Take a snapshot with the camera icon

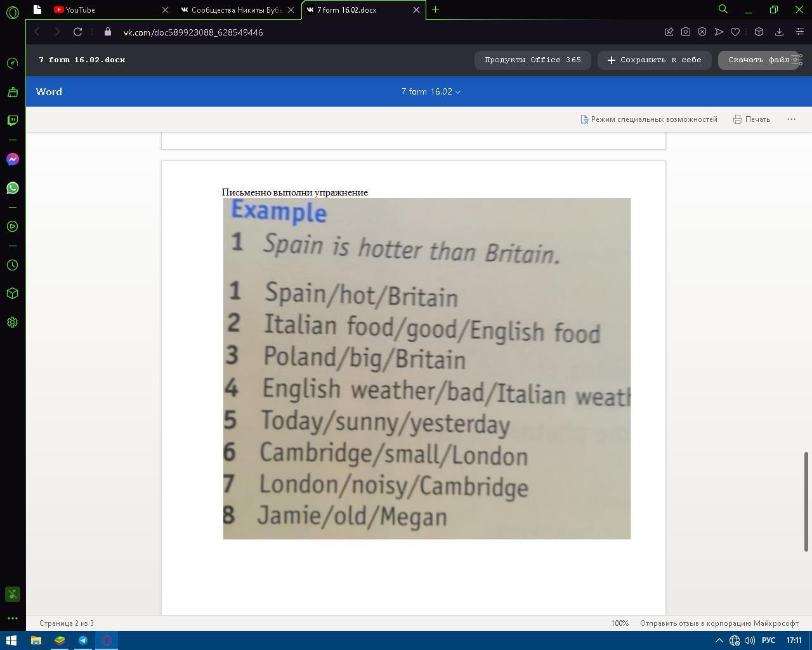pyautogui.click(x=686, y=32)
